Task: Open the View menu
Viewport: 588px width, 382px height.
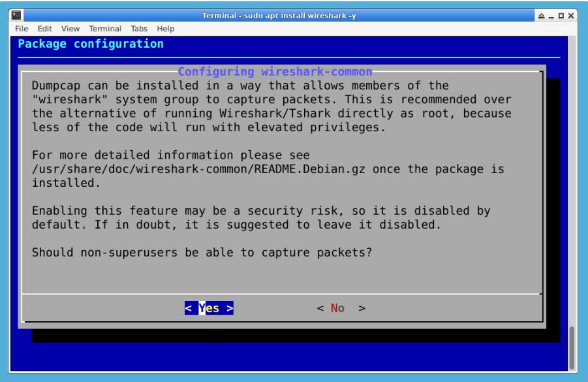Action: pyautogui.click(x=70, y=29)
